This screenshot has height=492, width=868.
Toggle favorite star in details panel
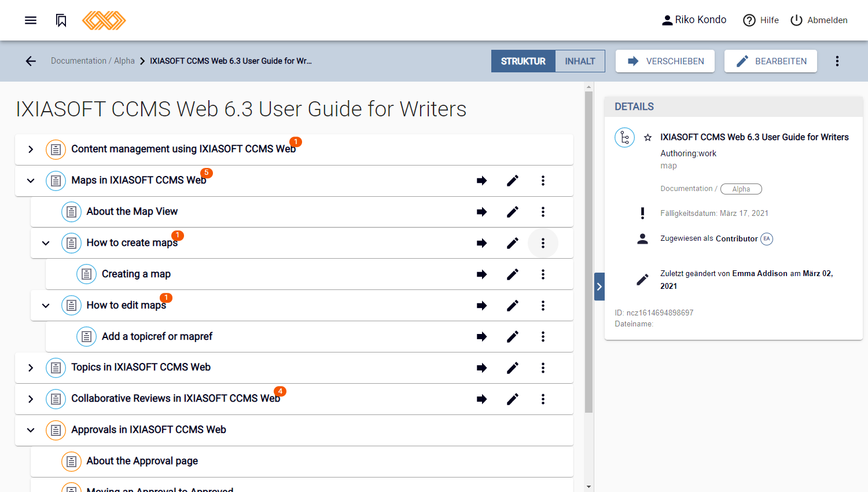click(x=648, y=138)
